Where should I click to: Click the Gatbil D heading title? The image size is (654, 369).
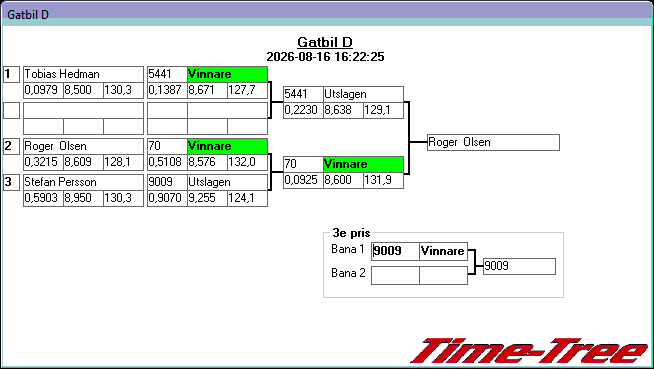click(325, 42)
